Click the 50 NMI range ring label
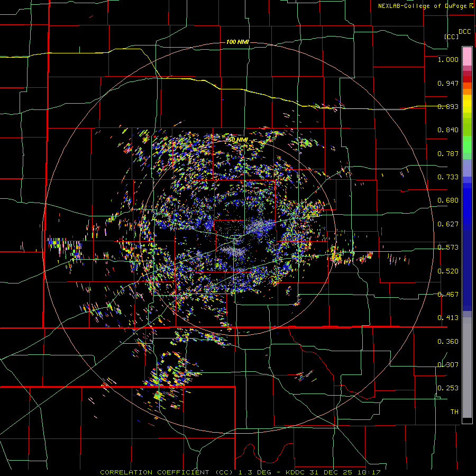476x476 pixels. (238, 140)
